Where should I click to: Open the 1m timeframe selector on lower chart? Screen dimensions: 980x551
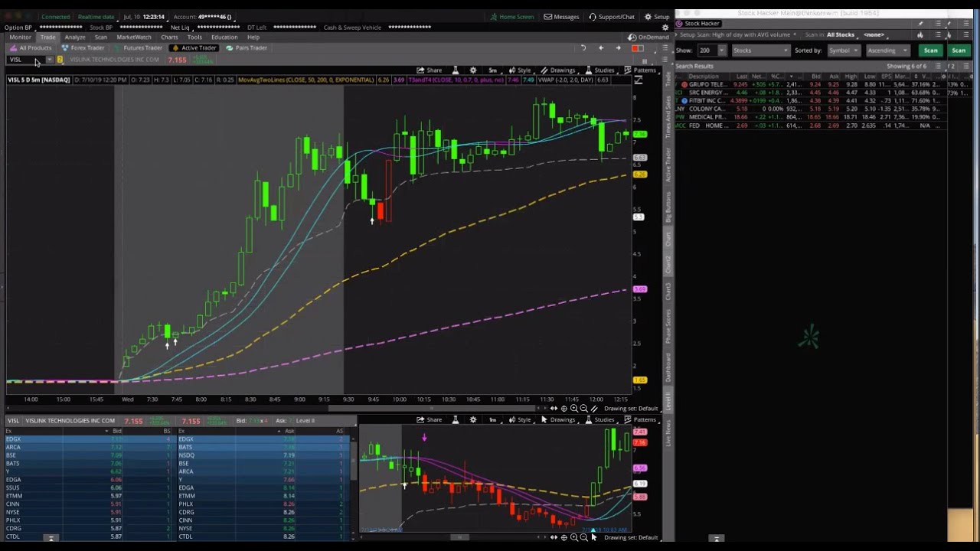(x=492, y=419)
